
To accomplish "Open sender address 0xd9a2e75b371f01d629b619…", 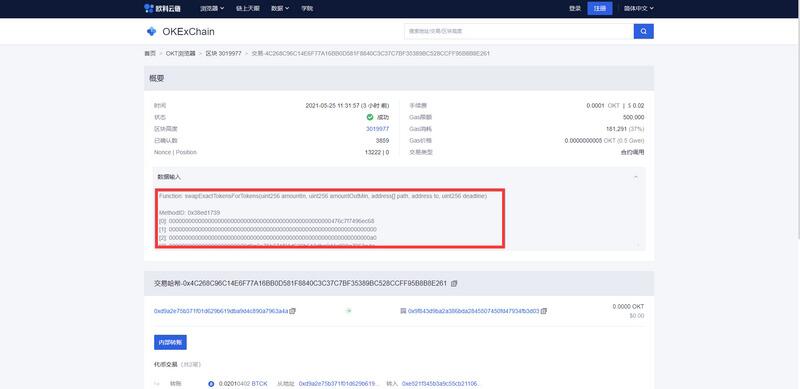I will pyautogui.click(x=221, y=311).
